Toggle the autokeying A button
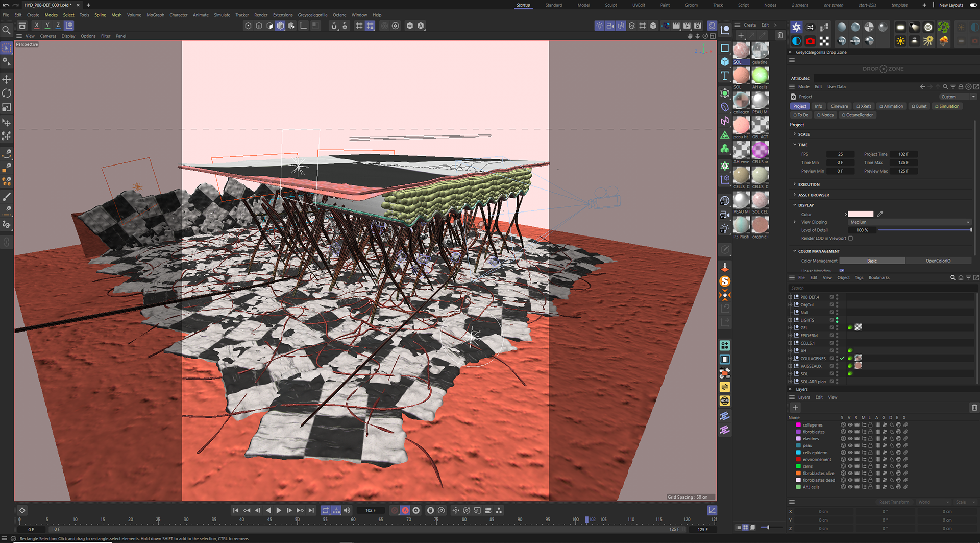The image size is (980, 543). point(405,510)
